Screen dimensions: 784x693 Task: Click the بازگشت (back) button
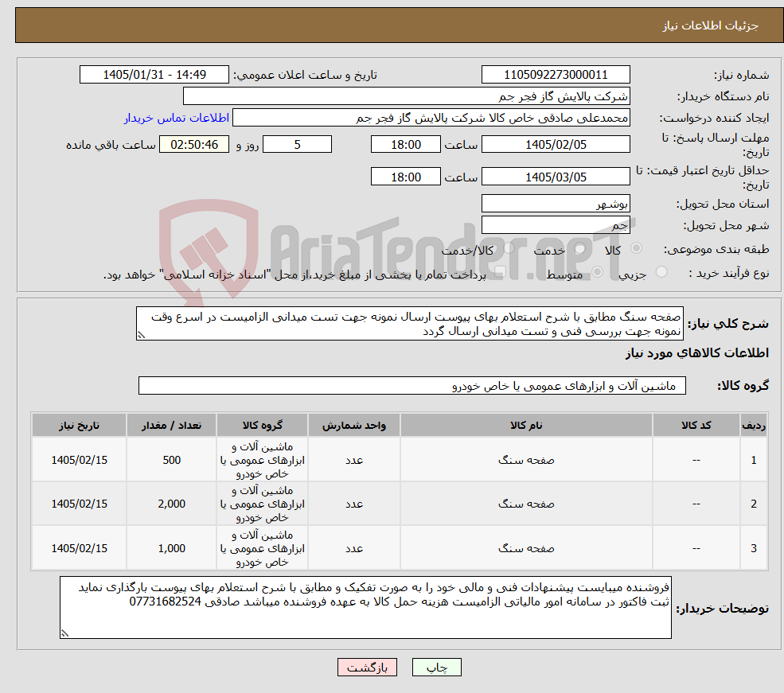tap(367, 667)
